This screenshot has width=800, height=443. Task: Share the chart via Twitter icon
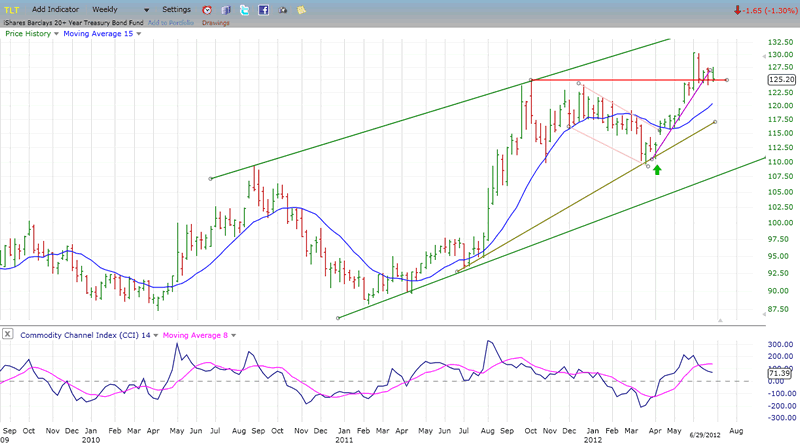(245, 9)
